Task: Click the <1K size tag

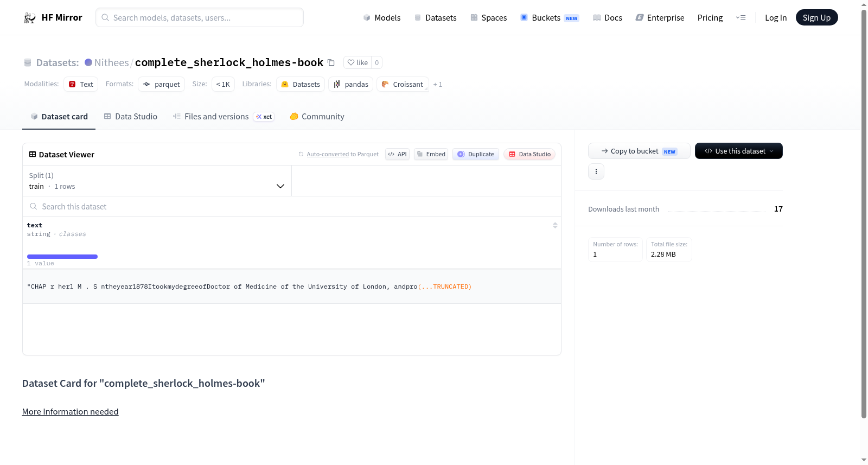Action: click(x=223, y=84)
